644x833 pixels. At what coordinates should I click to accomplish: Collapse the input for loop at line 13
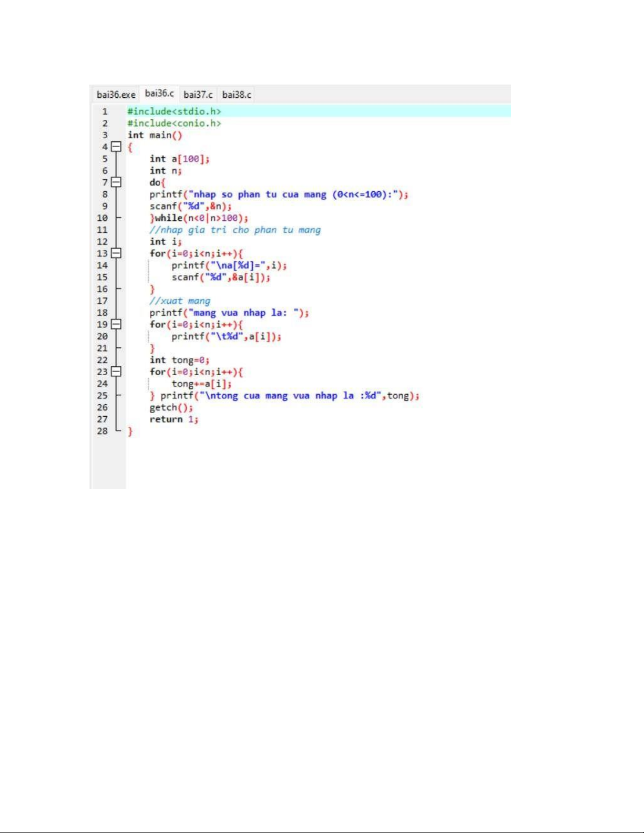[116, 253]
